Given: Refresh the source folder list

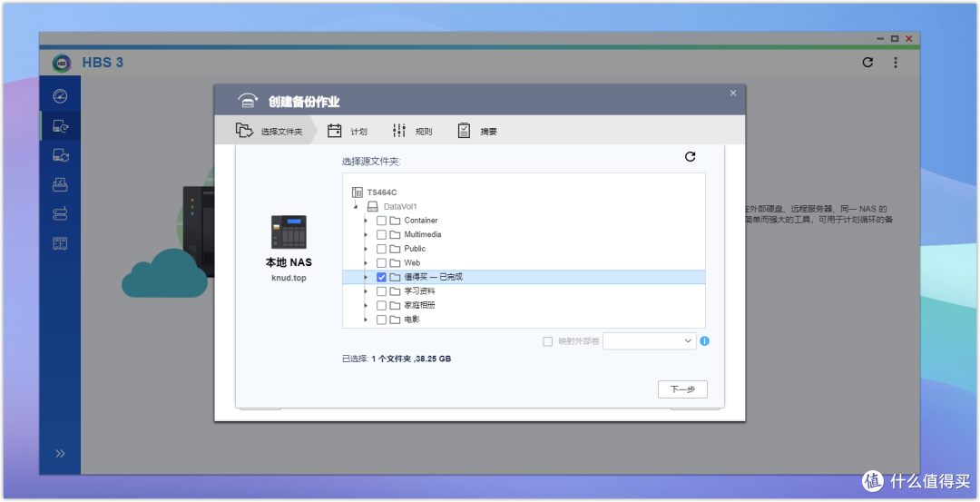Looking at the screenshot, I should click(x=690, y=156).
